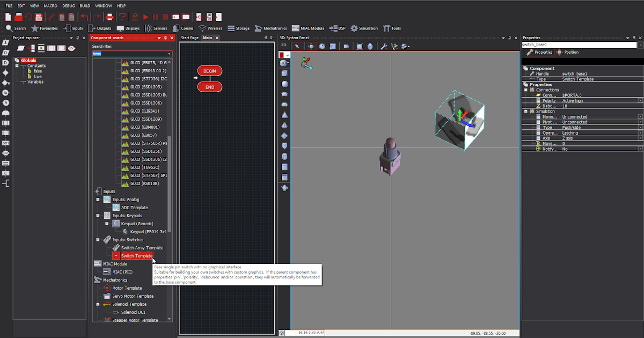Open the Wireless components category
This screenshot has height=338, width=644.
tap(210, 28)
